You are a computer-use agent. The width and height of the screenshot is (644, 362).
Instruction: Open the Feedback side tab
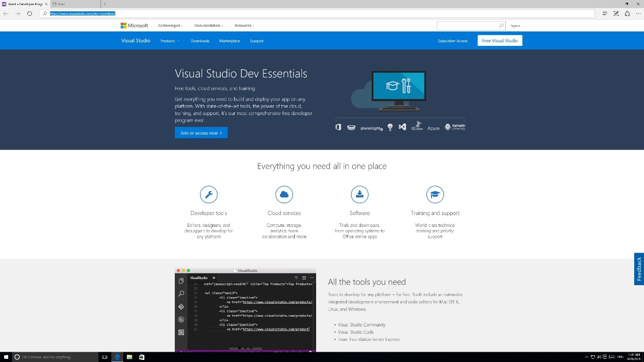(x=639, y=269)
